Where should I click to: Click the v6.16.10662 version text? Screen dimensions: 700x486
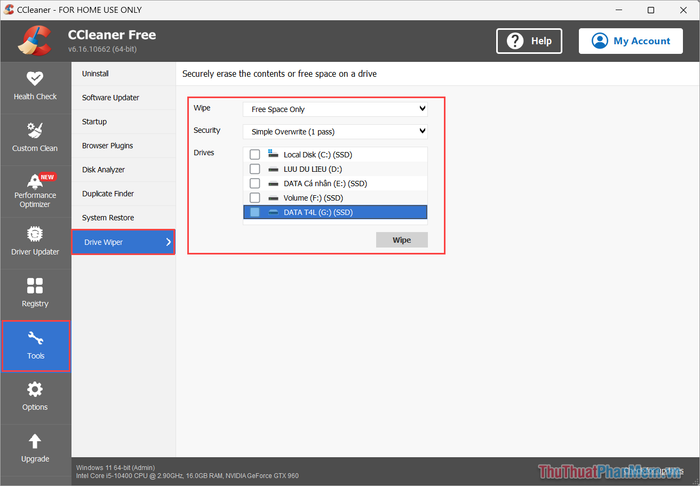[102, 49]
